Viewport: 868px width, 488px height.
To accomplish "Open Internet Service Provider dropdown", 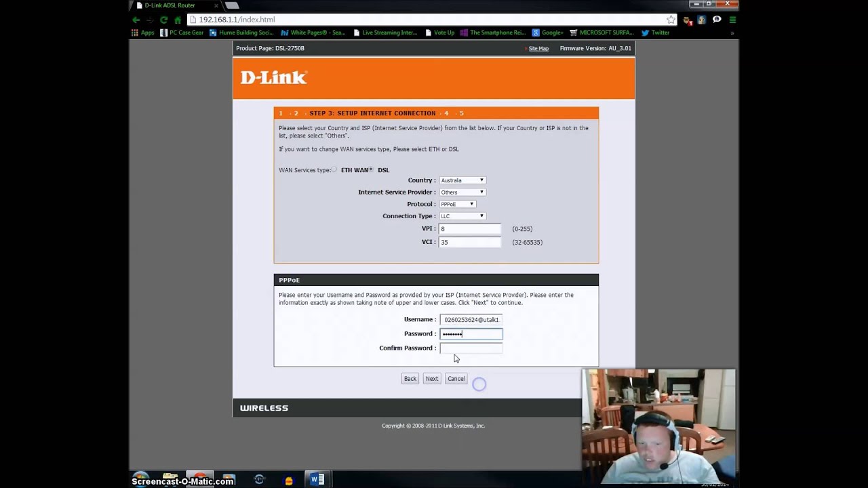I will [462, 192].
